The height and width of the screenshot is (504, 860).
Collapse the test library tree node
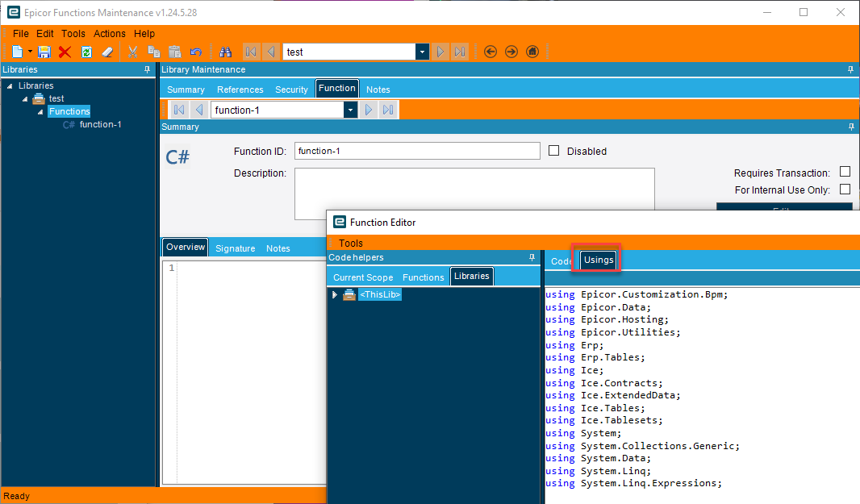click(25, 99)
